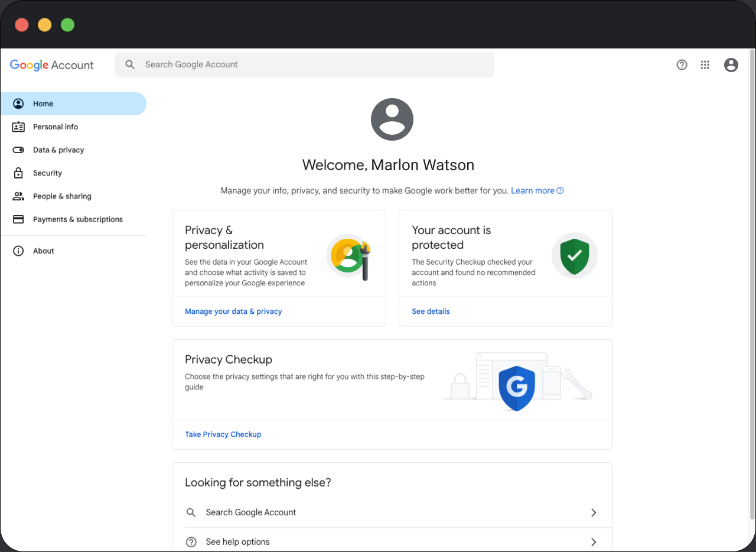756x552 pixels.
Task: Click the Privacy & personalization illustration icon
Action: tap(348, 256)
